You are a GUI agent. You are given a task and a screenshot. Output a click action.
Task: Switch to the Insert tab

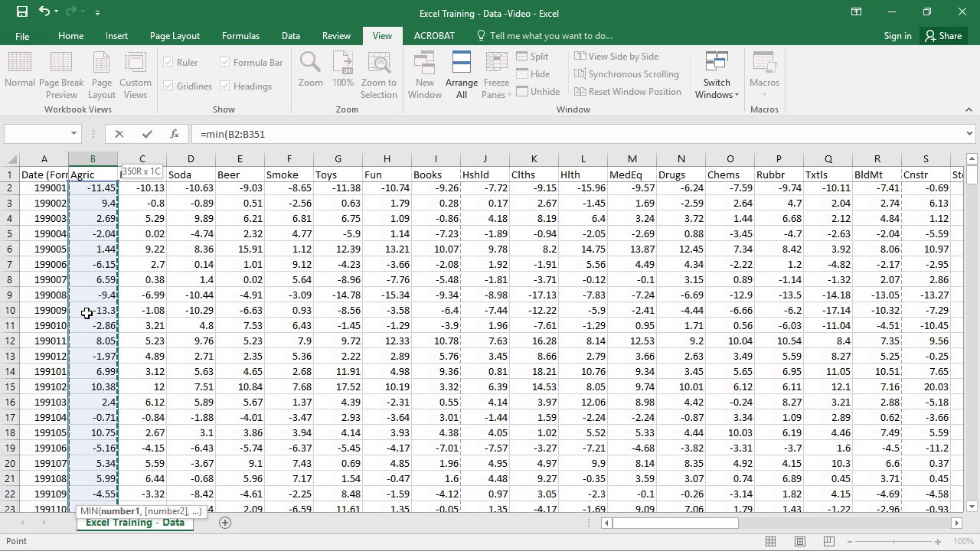(x=116, y=36)
